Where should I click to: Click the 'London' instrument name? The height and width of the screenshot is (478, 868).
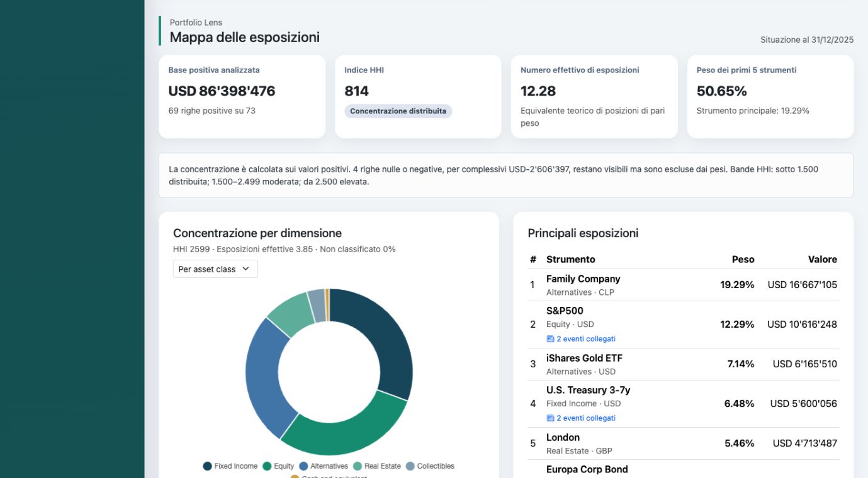[x=563, y=437]
